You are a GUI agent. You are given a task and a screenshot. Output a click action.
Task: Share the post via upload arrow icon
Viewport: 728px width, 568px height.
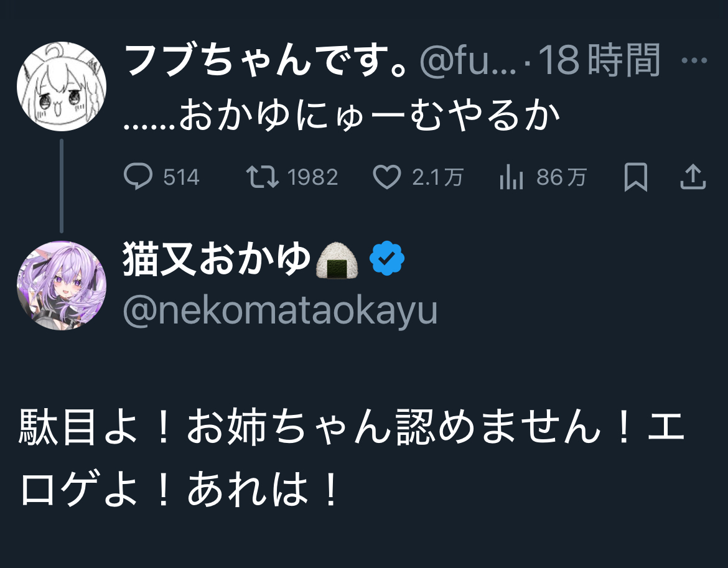coord(693,178)
